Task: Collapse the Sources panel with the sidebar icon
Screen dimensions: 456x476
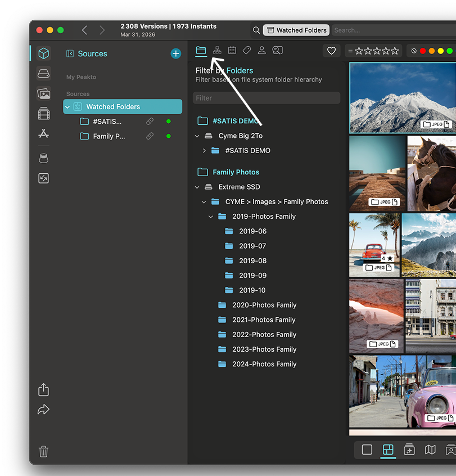Action: pyautogui.click(x=70, y=53)
